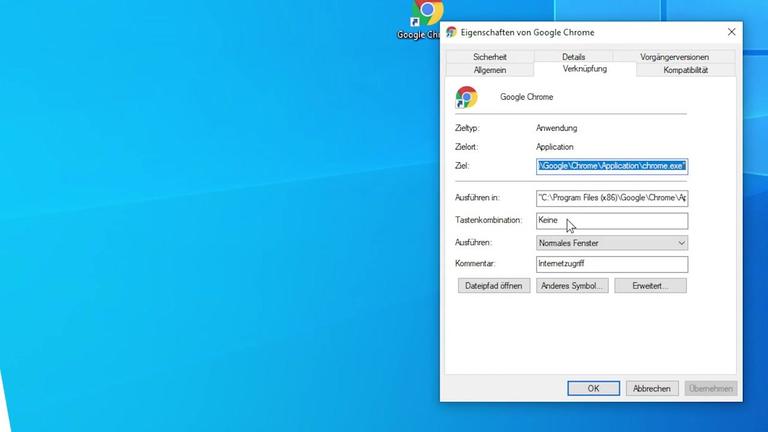768x432 pixels.
Task: Click the Google Chrome desktop shortcut icon
Action: [426, 14]
